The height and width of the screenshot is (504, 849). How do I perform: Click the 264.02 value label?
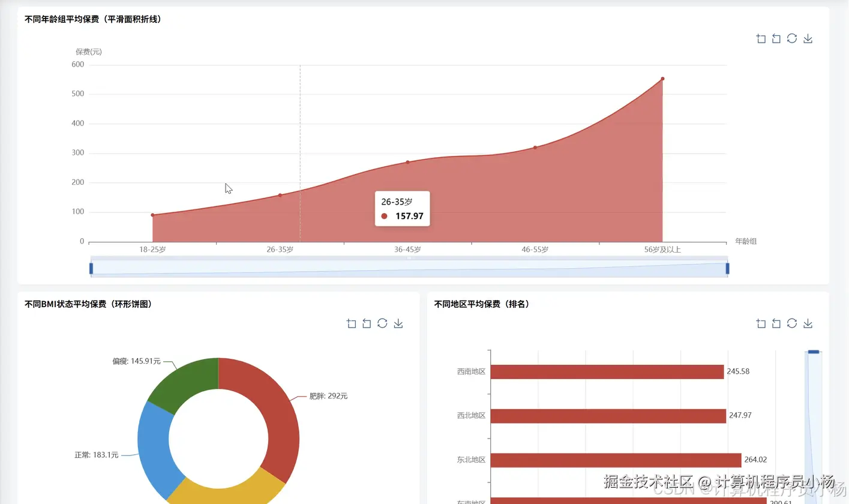point(755,460)
